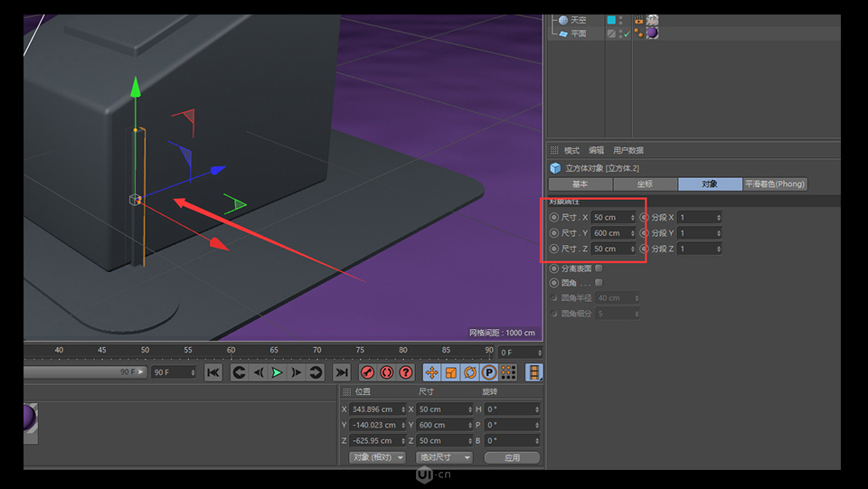
Task: Toggle rotation keying icon
Action: coord(470,372)
